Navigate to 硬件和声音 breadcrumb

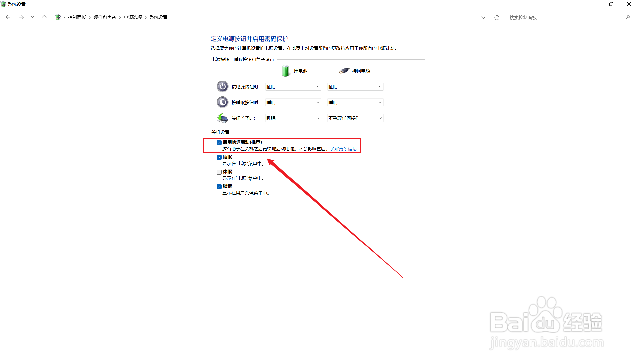[x=105, y=17]
